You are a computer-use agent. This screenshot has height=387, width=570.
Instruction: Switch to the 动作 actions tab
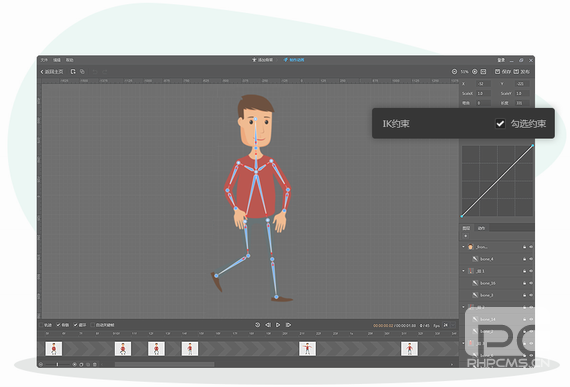[x=481, y=228]
